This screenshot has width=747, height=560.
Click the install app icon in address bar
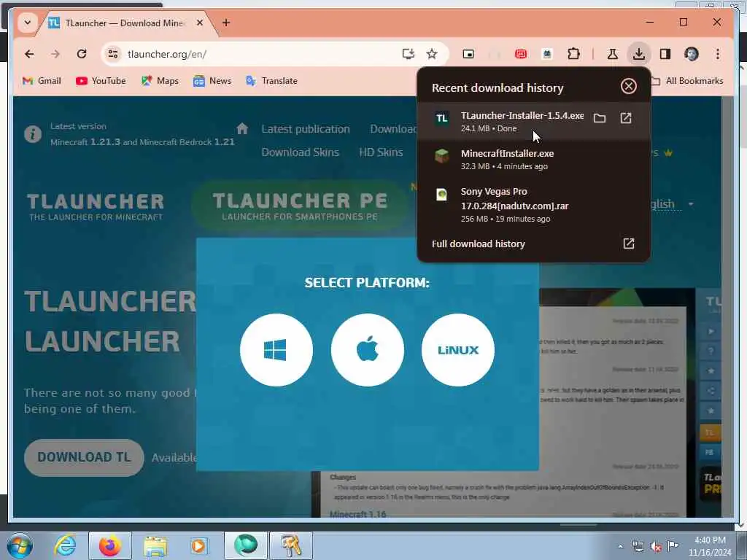coord(409,54)
